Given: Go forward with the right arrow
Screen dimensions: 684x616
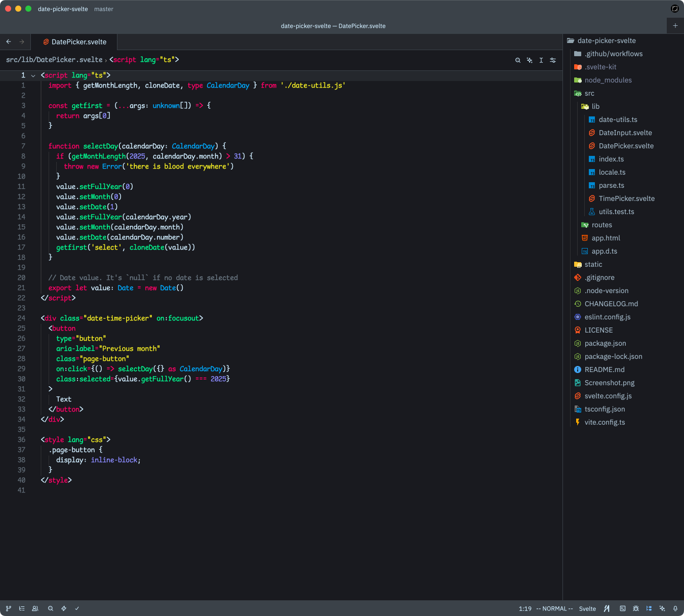Looking at the screenshot, I should [x=22, y=42].
